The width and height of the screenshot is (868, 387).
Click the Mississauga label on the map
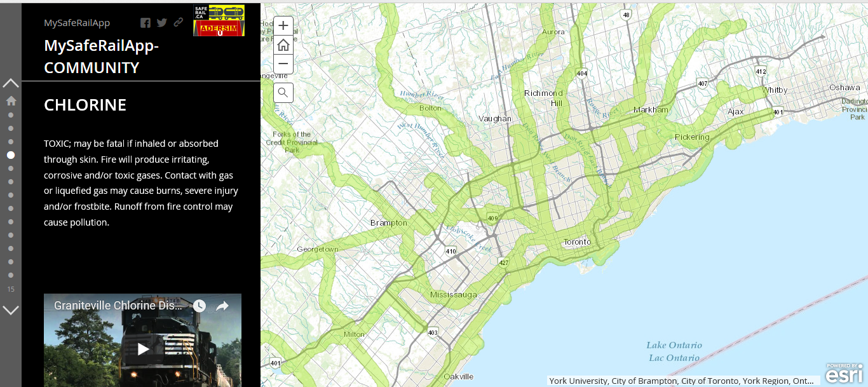click(453, 295)
